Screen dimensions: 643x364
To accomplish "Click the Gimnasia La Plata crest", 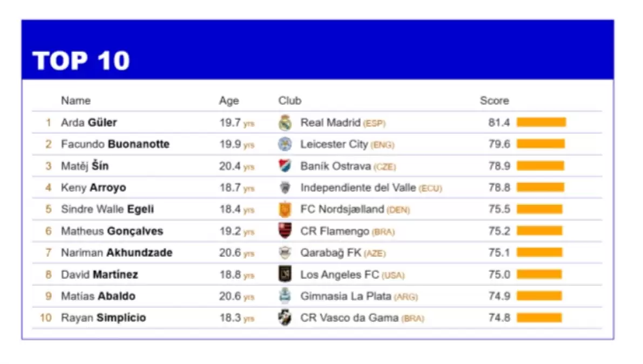I will point(285,296).
